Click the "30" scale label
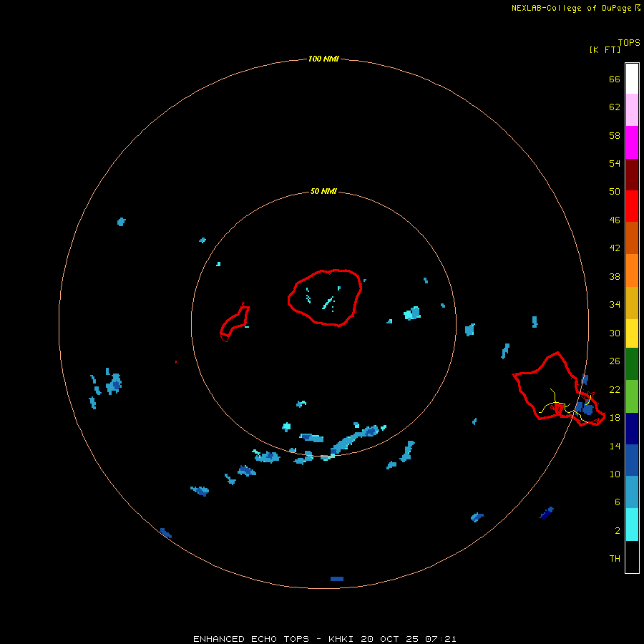 click(615, 333)
